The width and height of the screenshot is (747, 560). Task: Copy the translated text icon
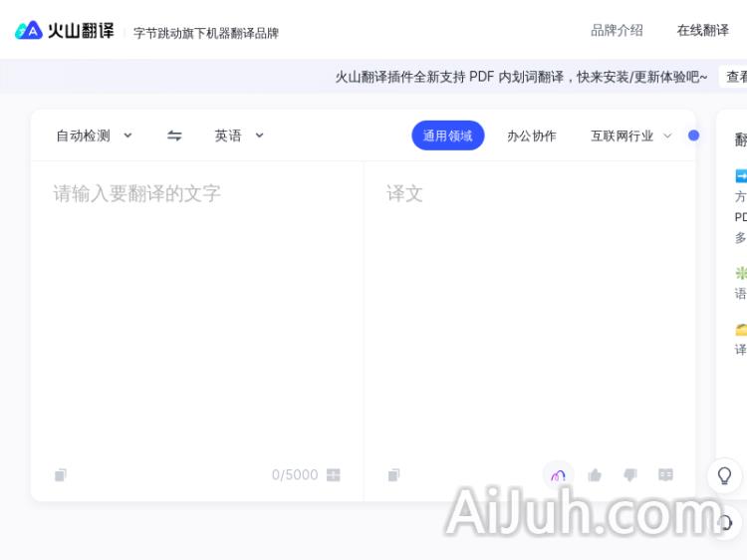(x=394, y=474)
